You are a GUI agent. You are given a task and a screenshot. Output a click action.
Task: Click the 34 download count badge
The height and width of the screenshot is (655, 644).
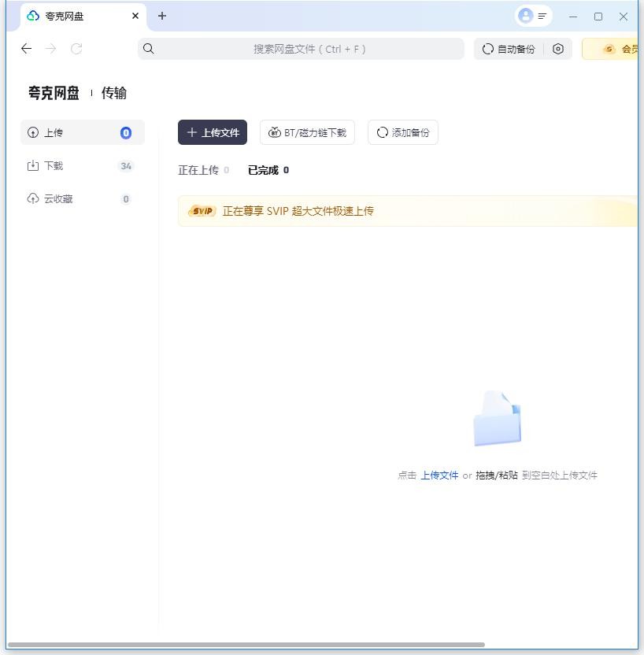click(x=126, y=166)
